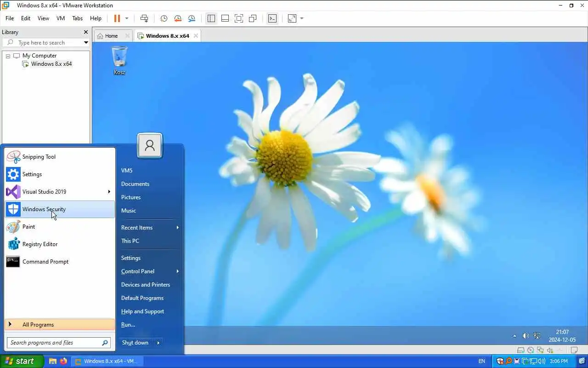588x368 pixels.
Task: Open Registry Editor from Start menu
Action: (60, 244)
